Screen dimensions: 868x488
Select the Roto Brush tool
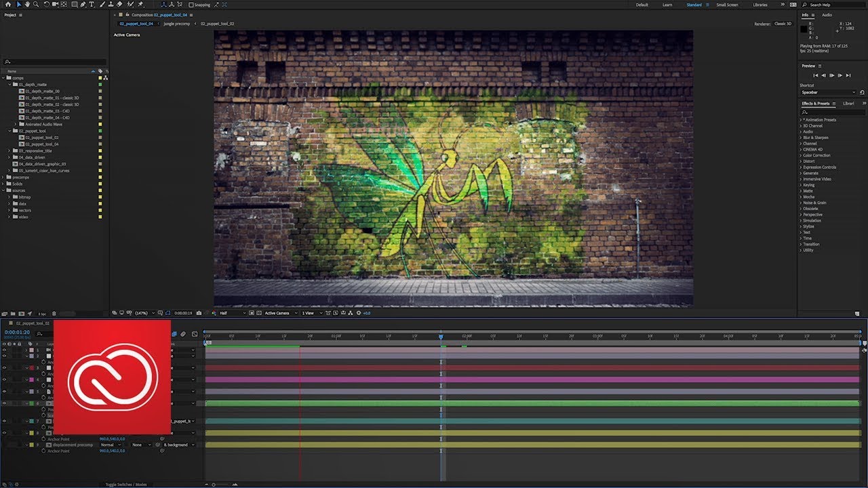click(x=130, y=4)
